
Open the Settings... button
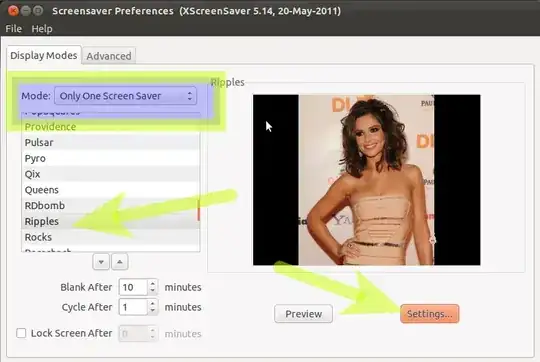pos(429,314)
